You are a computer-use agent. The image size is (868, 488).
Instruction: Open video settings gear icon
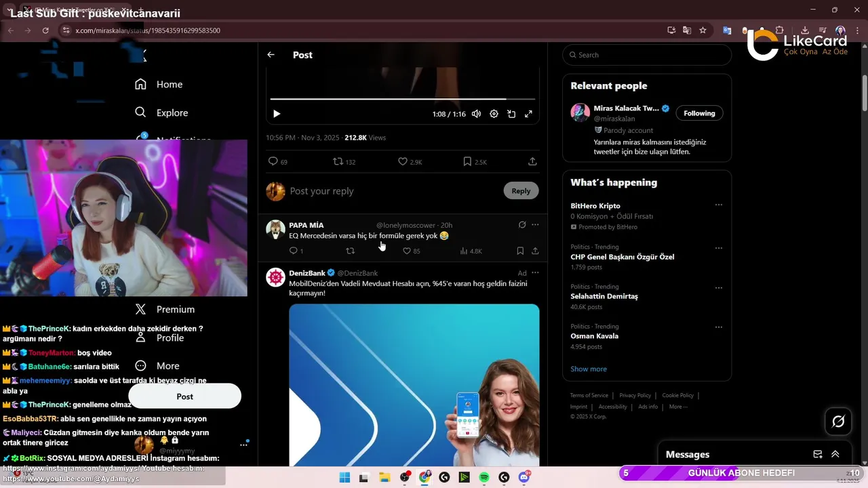(494, 114)
